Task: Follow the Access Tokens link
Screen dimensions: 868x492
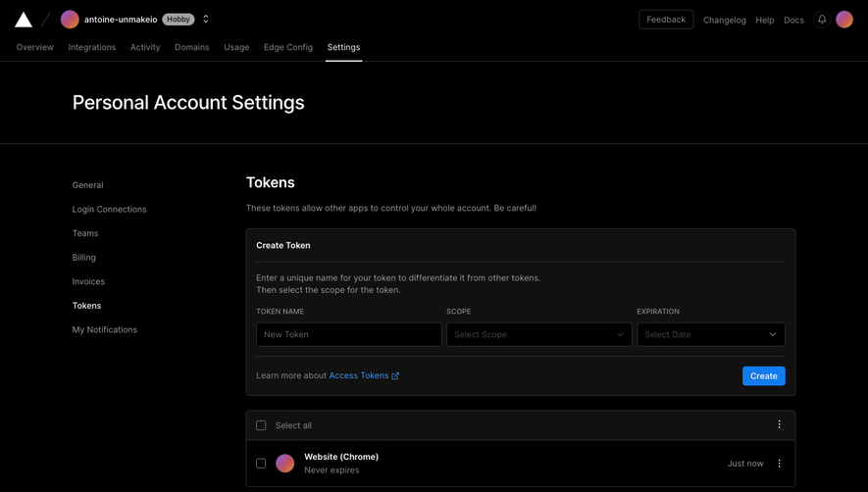Action: pos(359,375)
